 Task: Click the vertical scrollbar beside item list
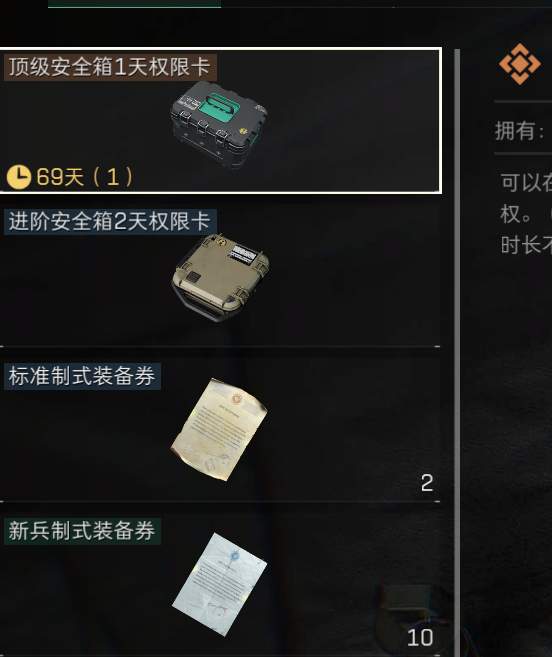[457, 352]
